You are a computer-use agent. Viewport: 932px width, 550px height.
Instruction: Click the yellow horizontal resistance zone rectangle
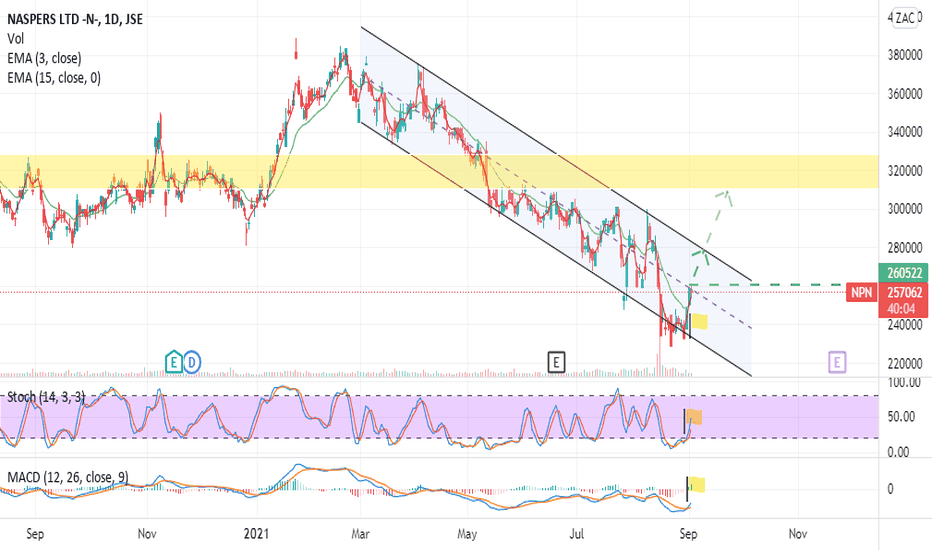pos(439,172)
